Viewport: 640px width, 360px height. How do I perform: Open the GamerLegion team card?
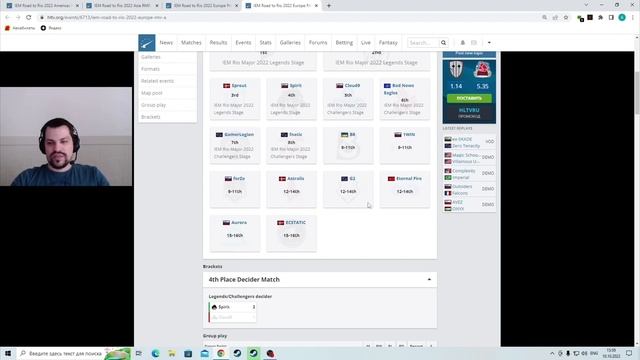pyautogui.click(x=235, y=145)
